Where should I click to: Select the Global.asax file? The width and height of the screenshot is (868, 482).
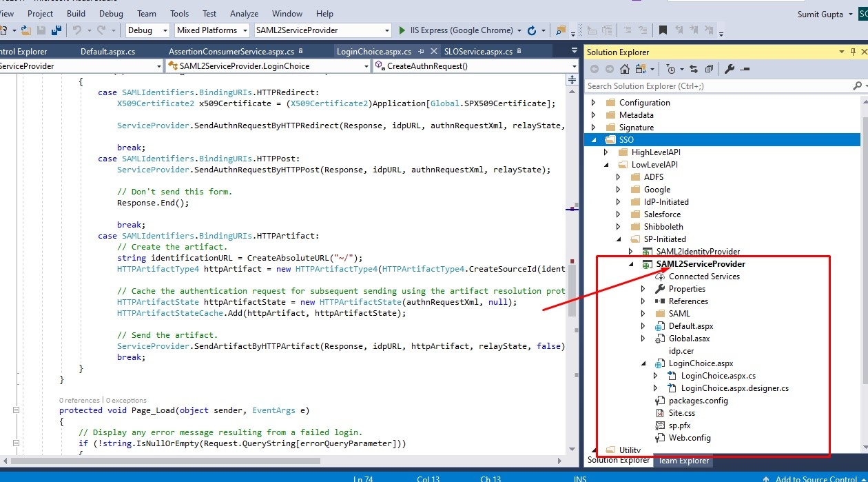[x=689, y=339]
